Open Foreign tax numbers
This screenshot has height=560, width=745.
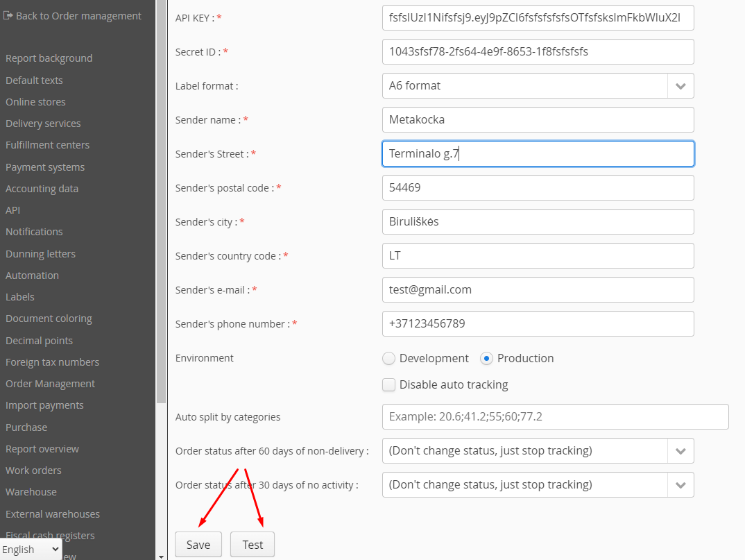pos(52,362)
